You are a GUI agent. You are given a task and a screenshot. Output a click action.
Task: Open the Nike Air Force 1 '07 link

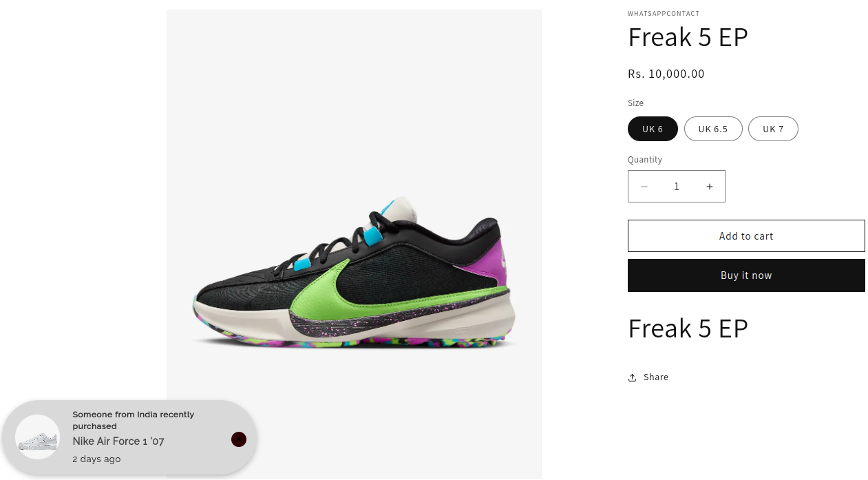coord(118,441)
